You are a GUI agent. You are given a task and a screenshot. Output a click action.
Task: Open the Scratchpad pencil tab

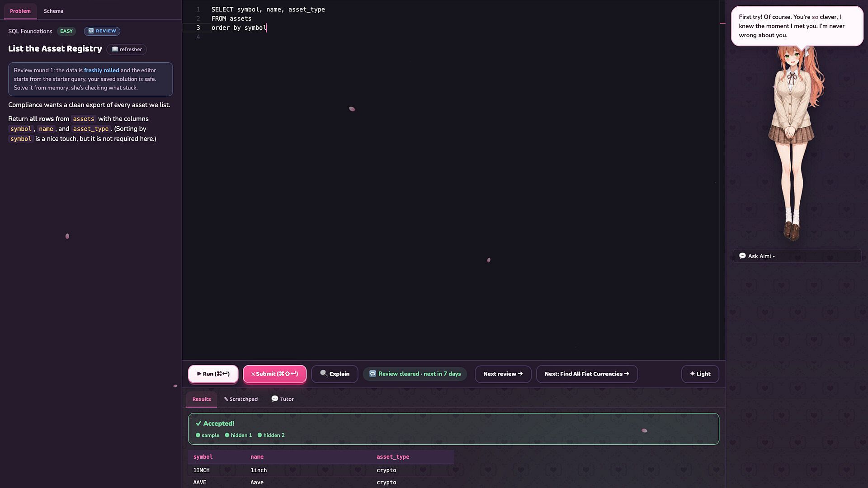coord(241,399)
